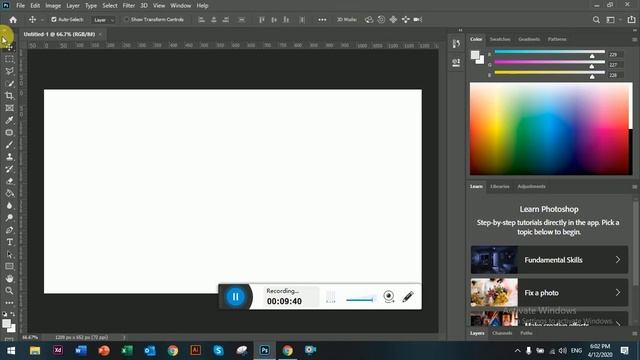Select the Clone Stamp tool

(x=9, y=157)
